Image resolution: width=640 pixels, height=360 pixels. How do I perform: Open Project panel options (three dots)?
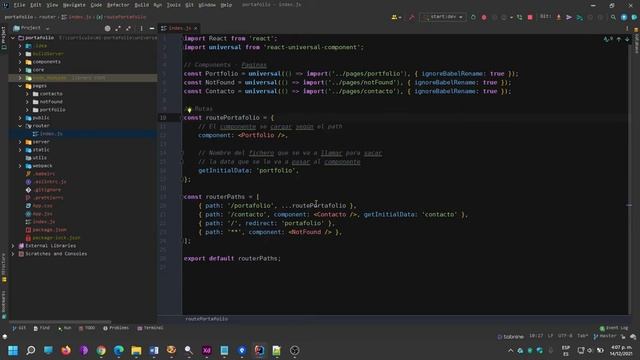142,28
